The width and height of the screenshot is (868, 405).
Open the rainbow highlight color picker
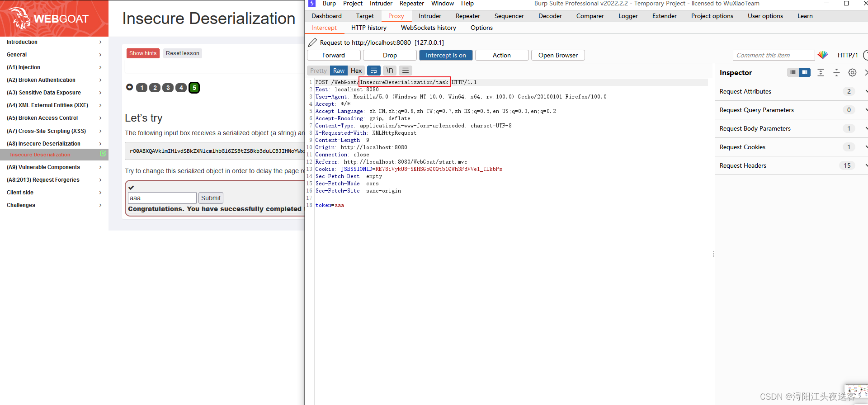(x=823, y=55)
